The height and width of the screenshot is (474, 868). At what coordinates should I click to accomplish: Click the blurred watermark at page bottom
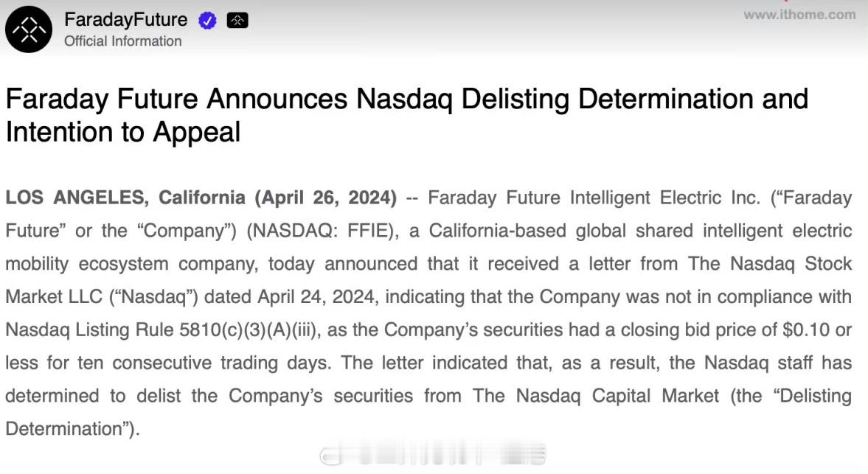[x=433, y=455]
